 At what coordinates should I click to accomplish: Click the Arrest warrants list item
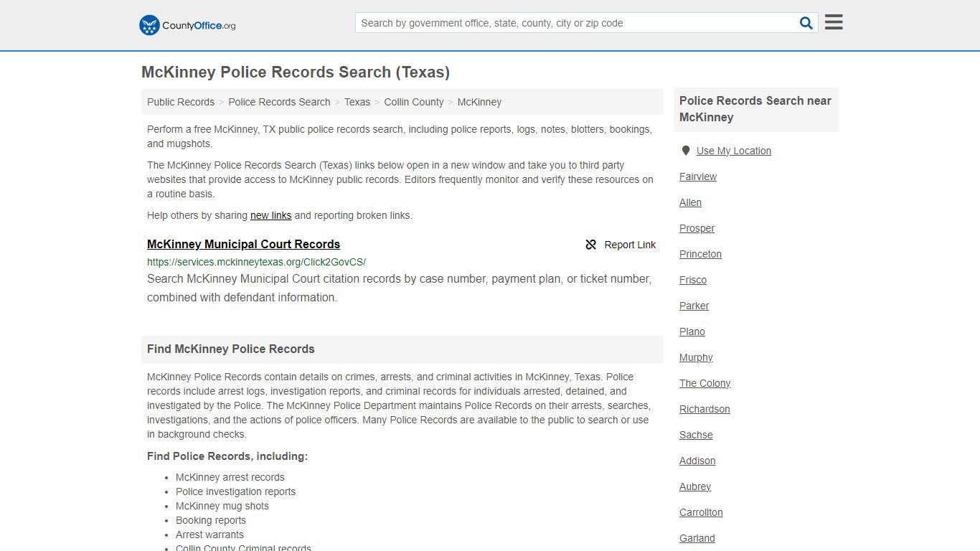pyautogui.click(x=209, y=534)
